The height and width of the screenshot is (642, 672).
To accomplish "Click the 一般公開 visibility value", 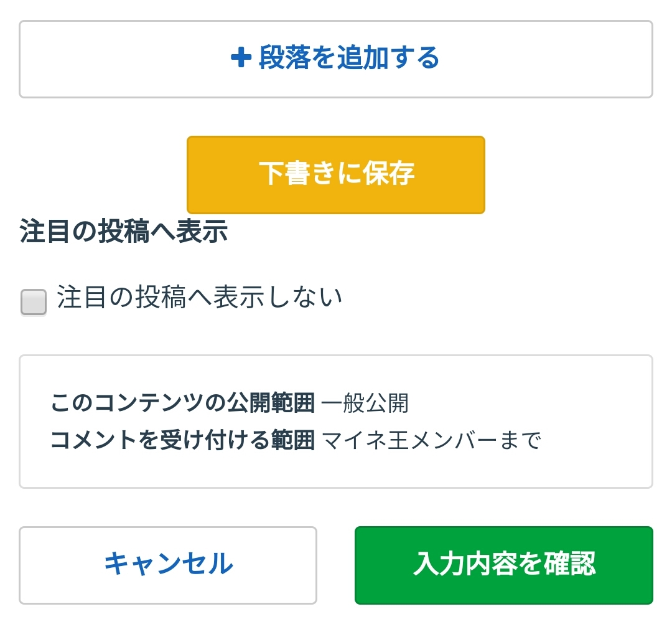I will click(x=365, y=404).
